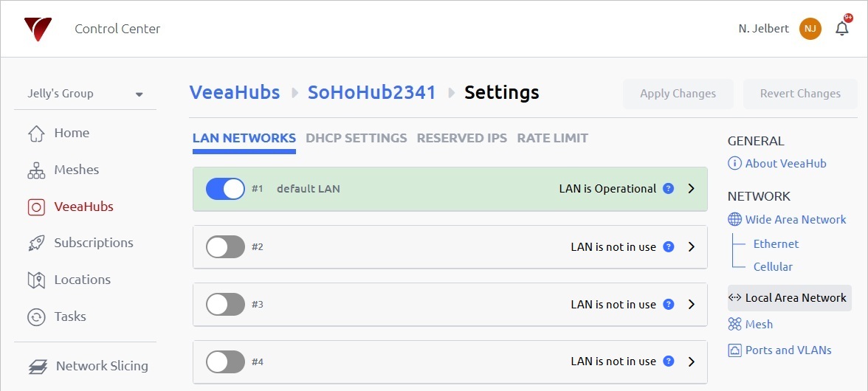Open Wide Area Network link

click(x=796, y=220)
